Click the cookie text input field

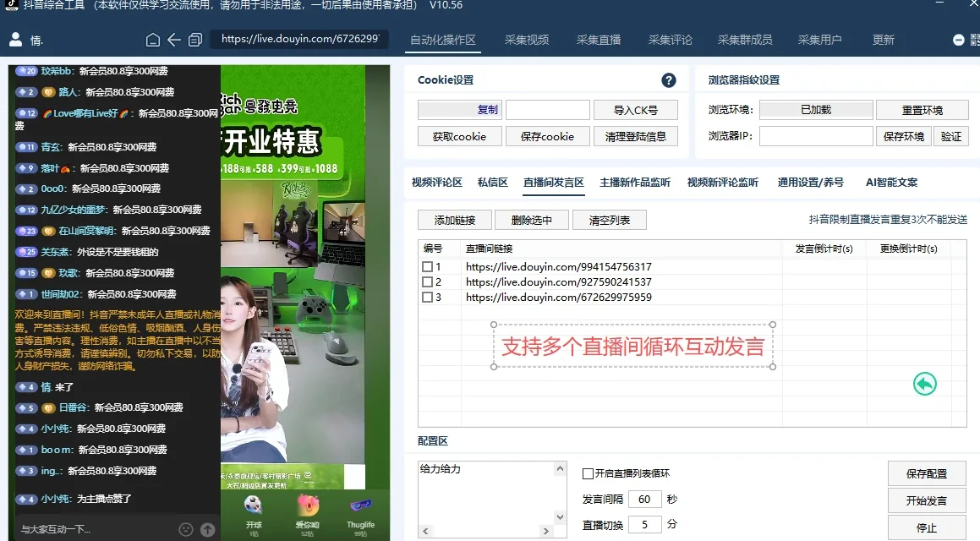pyautogui.click(x=548, y=110)
